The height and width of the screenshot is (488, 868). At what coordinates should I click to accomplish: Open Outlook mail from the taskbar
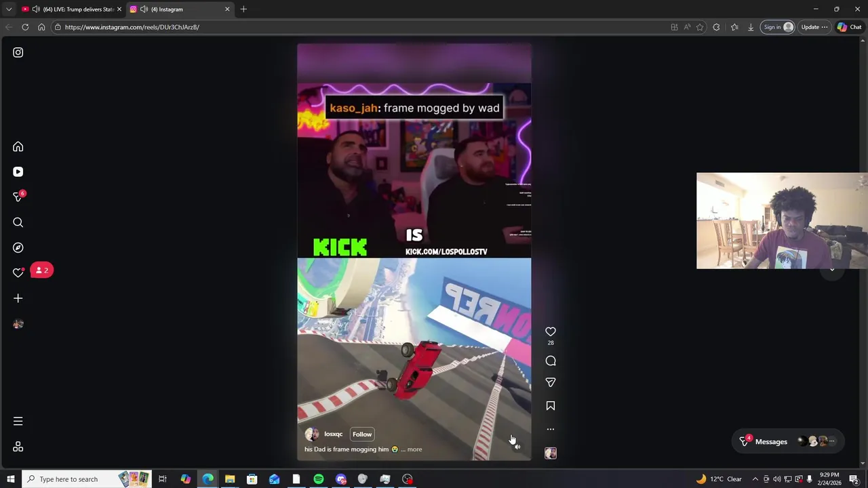coord(274,479)
